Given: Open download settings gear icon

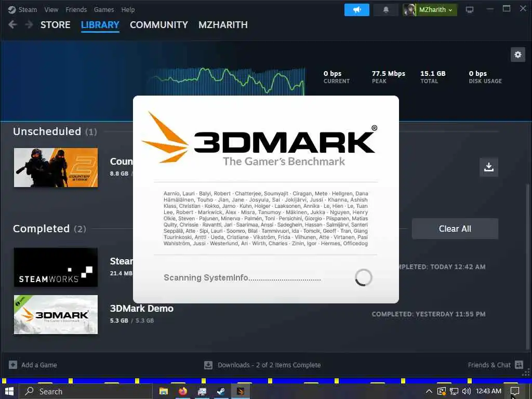Looking at the screenshot, I should tap(518, 55).
